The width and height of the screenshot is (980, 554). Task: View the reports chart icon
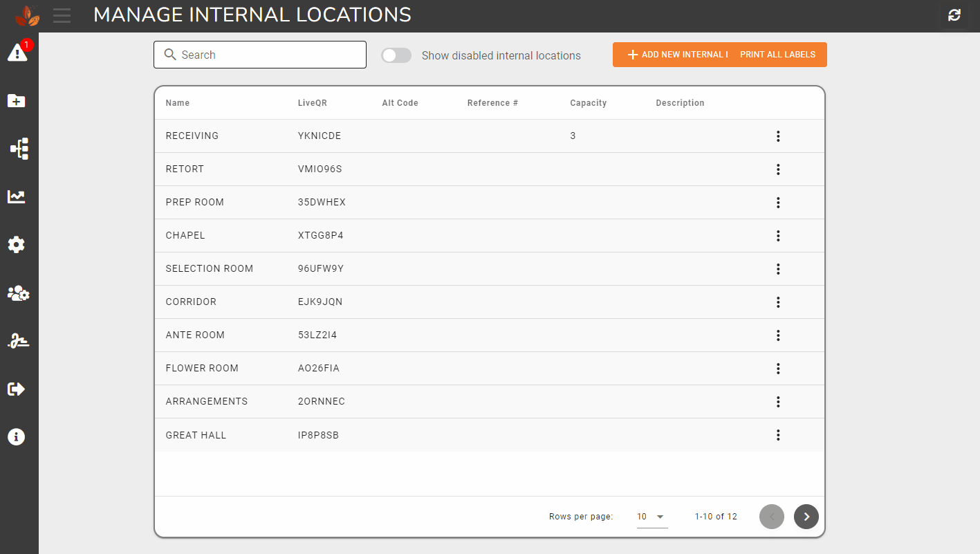16,196
